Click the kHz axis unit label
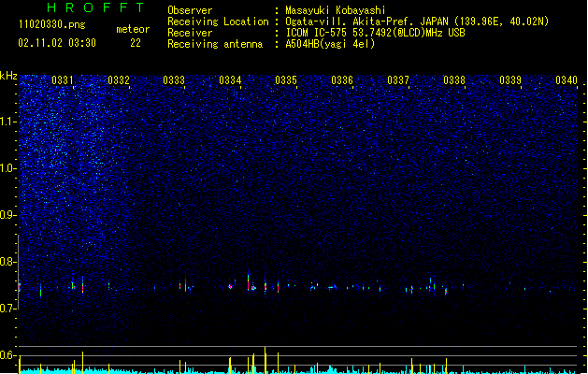Image resolution: width=588 pixels, height=374 pixels. 8,76
